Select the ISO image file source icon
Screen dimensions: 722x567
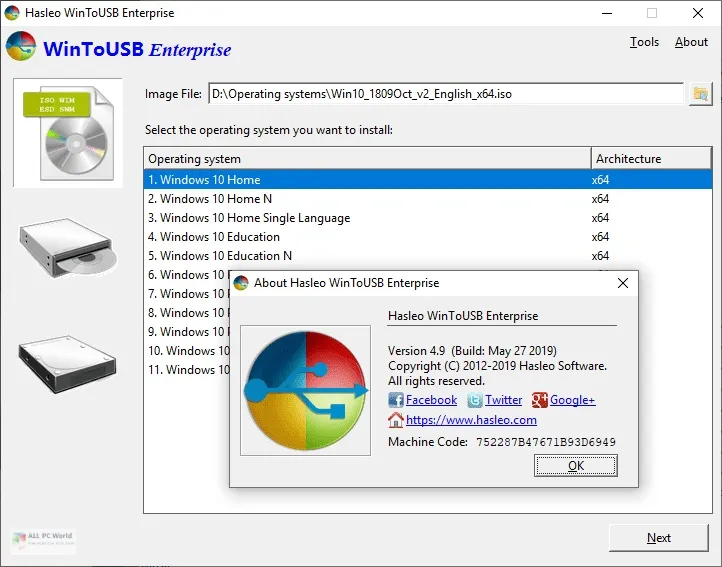68,133
